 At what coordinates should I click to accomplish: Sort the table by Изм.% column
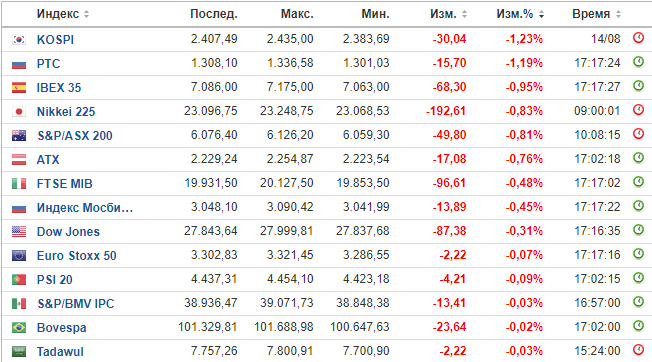click(x=541, y=14)
